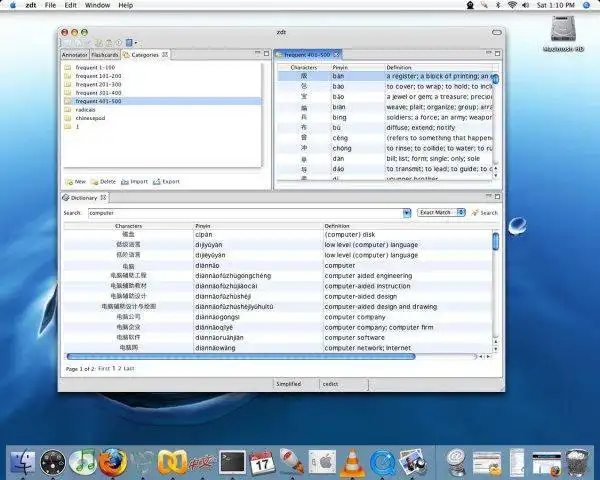Expand the search history dropdown arrow
This screenshot has height=480, width=600.
point(407,213)
